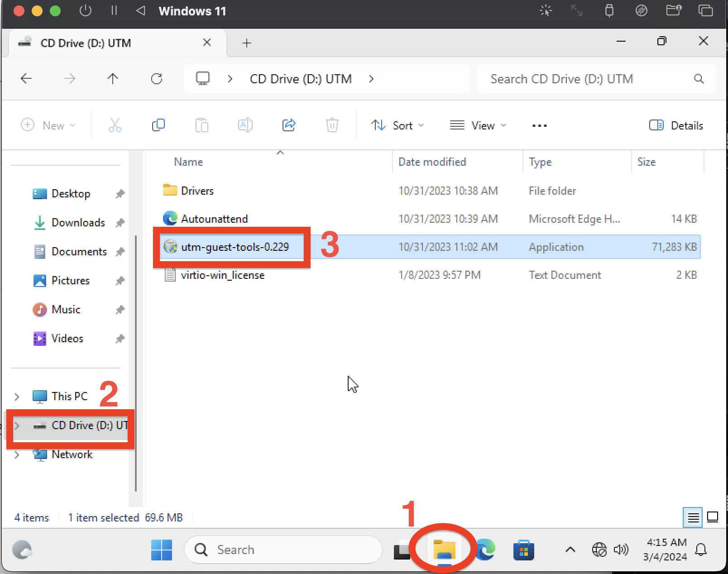This screenshot has width=728, height=574.
Task: Switch to details list view icon
Action: pos(693,517)
